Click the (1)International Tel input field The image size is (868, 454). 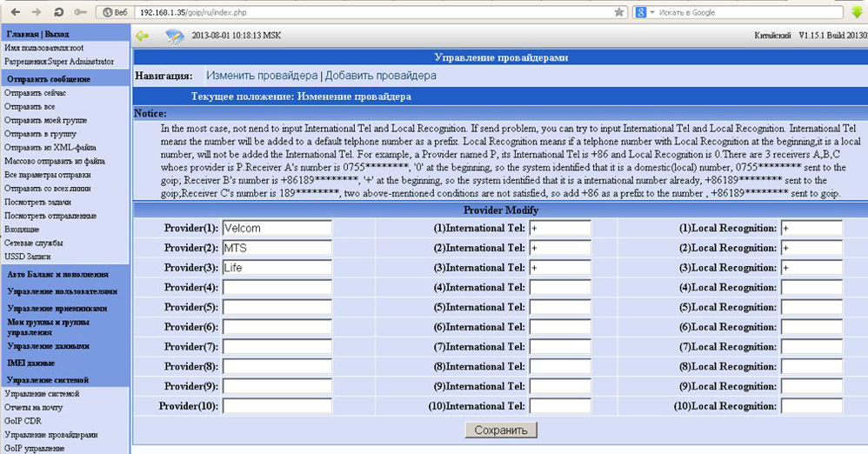tap(559, 228)
